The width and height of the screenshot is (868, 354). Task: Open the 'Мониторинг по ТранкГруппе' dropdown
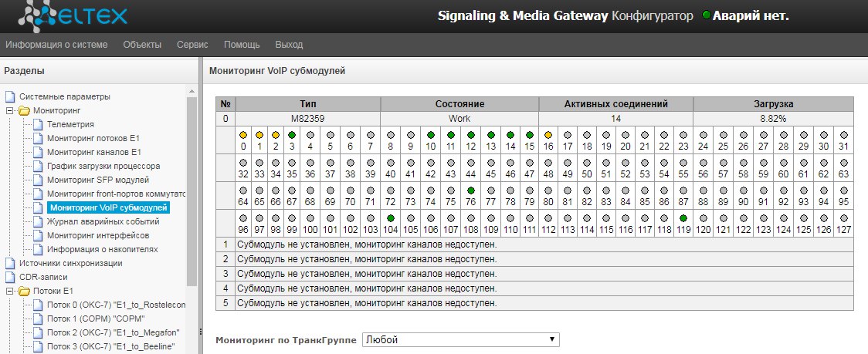pos(461,339)
